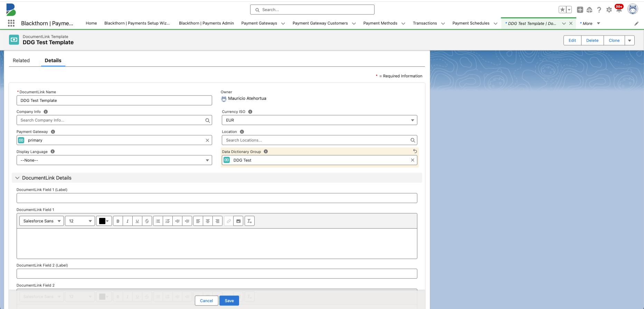View notifications bell with 20+ badge
This screenshot has width=644, height=309.
[x=619, y=9]
